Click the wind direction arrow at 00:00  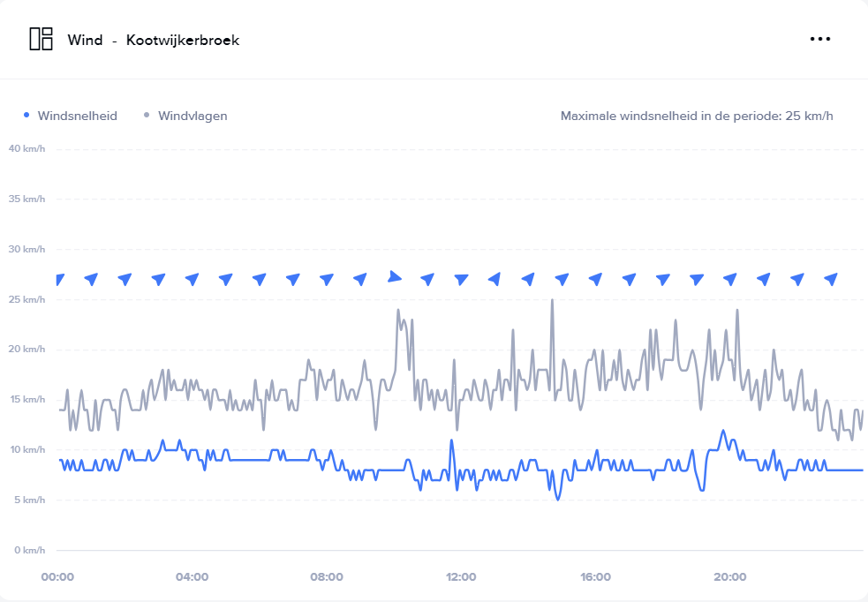tap(58, 280)
